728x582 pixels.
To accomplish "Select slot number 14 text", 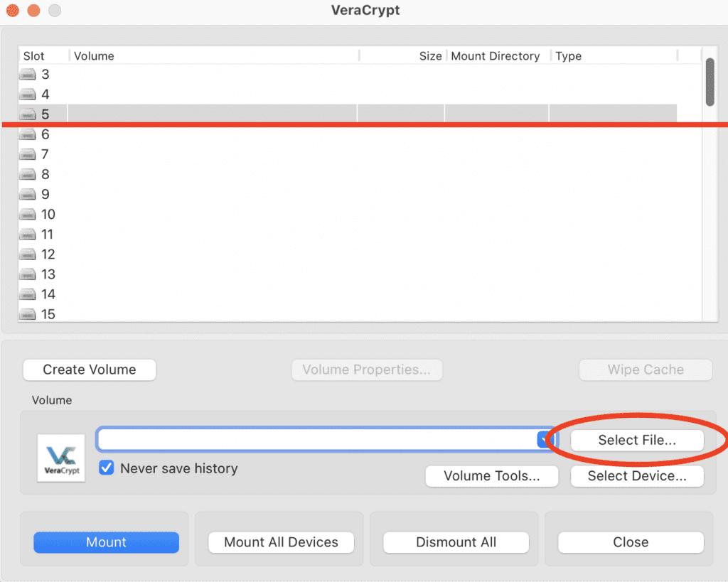I will 48,294.
